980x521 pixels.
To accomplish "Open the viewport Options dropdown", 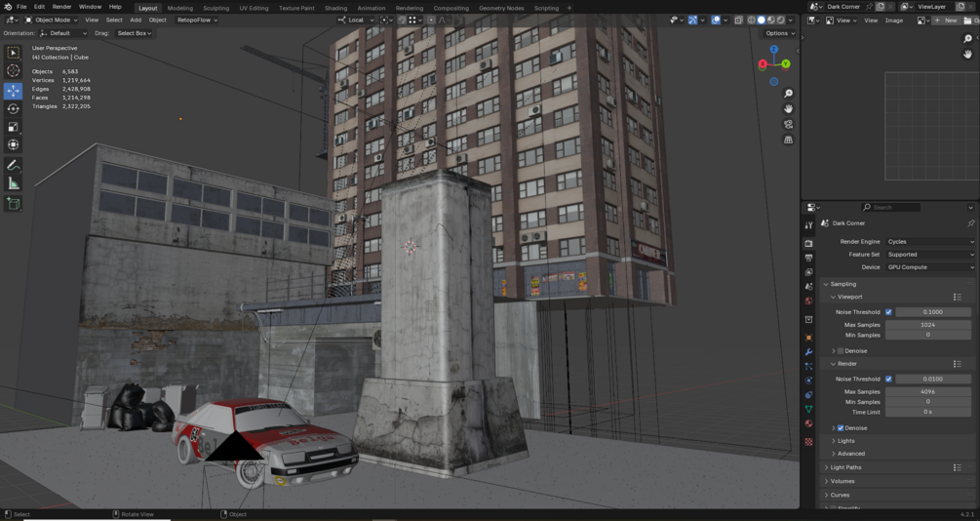I will pos(779,33).
